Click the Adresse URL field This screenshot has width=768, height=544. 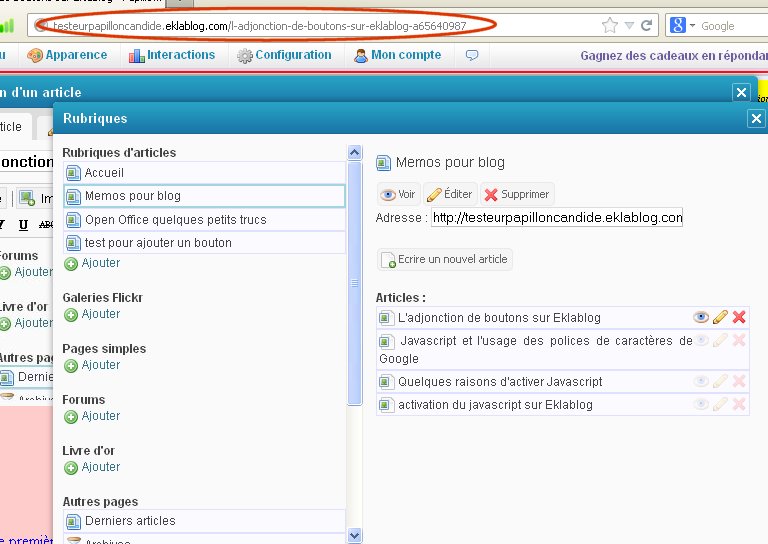click(x=557, y=217)
